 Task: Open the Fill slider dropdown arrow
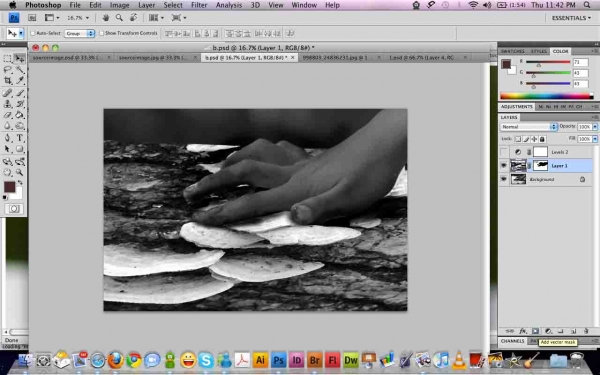tap(595, 139)
